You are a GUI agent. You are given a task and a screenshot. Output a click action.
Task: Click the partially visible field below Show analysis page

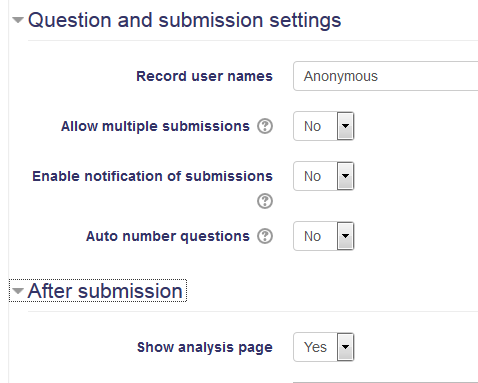click(x=385, y=382)
